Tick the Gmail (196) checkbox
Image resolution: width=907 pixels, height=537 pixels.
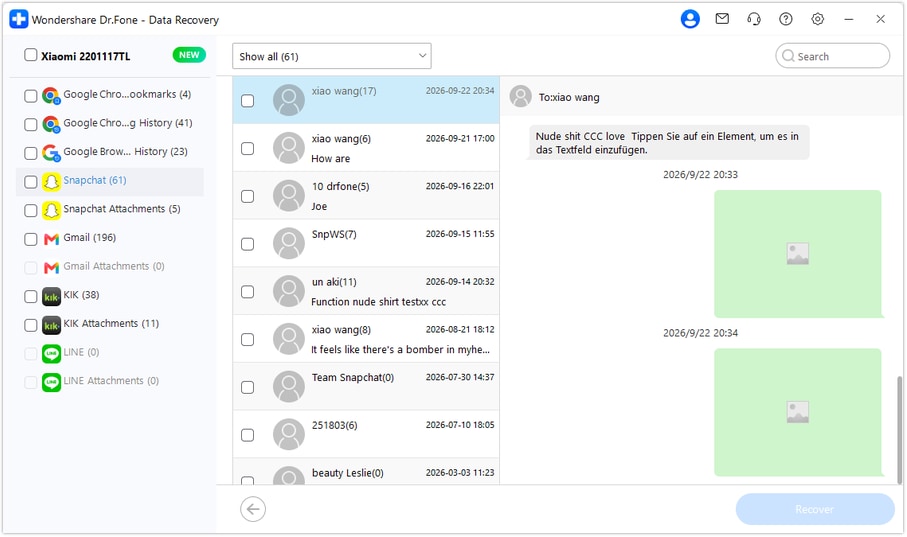tap(31, 239)
